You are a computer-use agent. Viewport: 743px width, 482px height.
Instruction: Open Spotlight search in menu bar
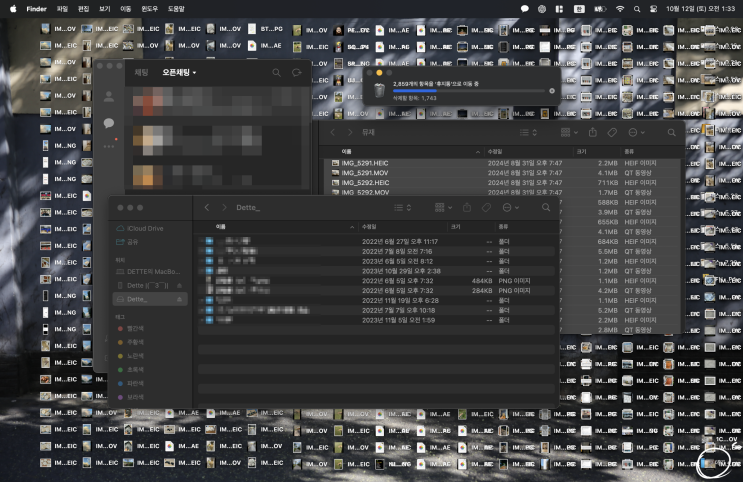pyautogui.click(x=637, y=9)
